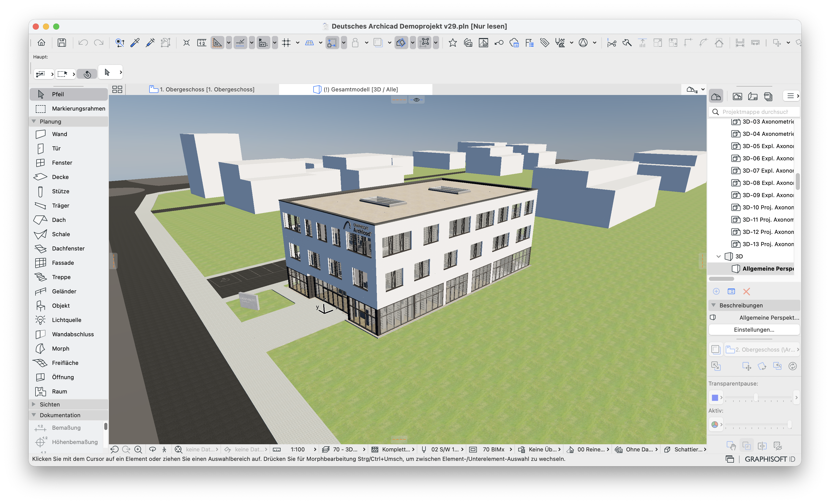This screenshot has height=504, width=830.
Task: Click the Undo arrow icon
Action: point(83,43)
